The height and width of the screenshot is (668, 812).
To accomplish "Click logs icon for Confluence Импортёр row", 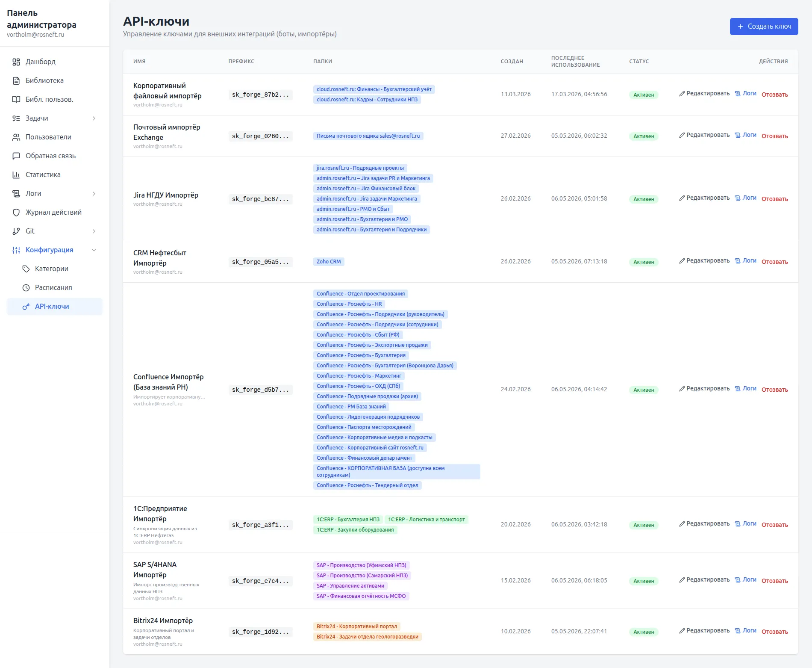I will 738,389.
